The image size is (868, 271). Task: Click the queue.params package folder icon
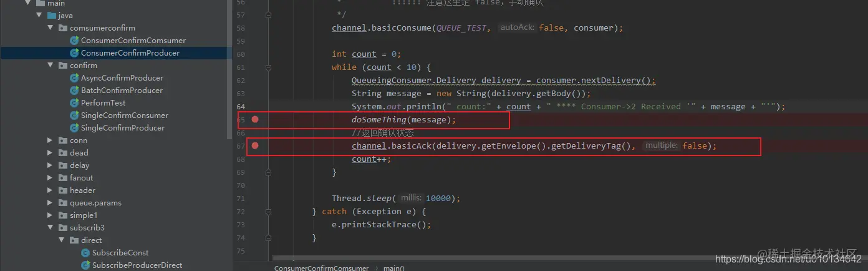pos(63,203)
